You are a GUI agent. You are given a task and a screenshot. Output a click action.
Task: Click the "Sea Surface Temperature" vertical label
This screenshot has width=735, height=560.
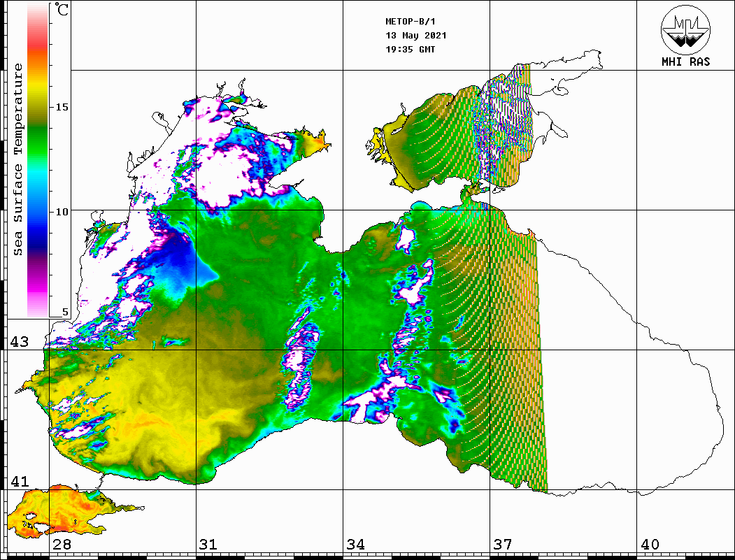click(17, 159)
